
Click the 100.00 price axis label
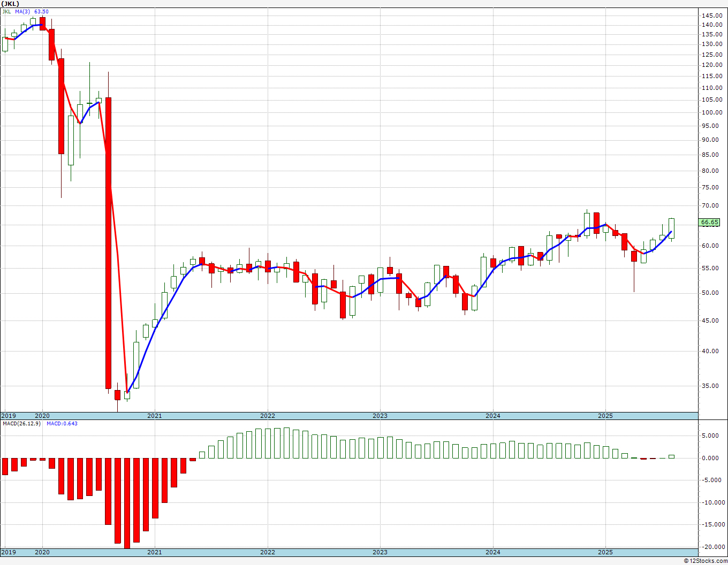711,112
